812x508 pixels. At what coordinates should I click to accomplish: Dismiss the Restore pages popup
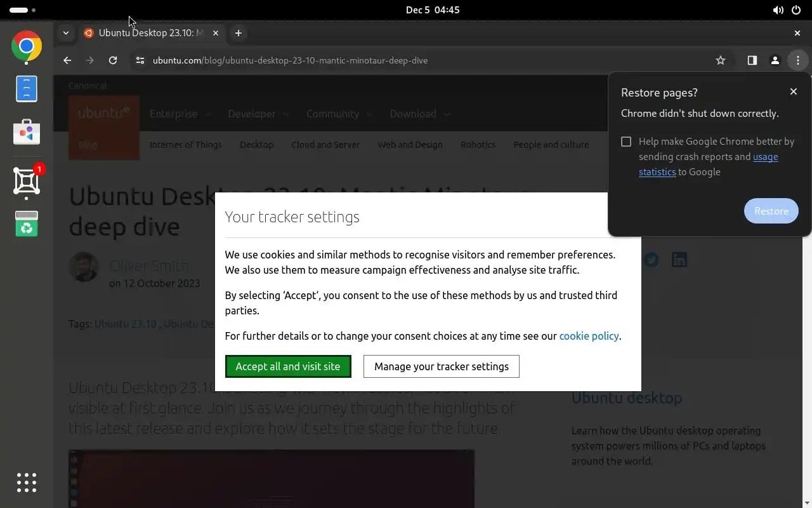point(793,91)
